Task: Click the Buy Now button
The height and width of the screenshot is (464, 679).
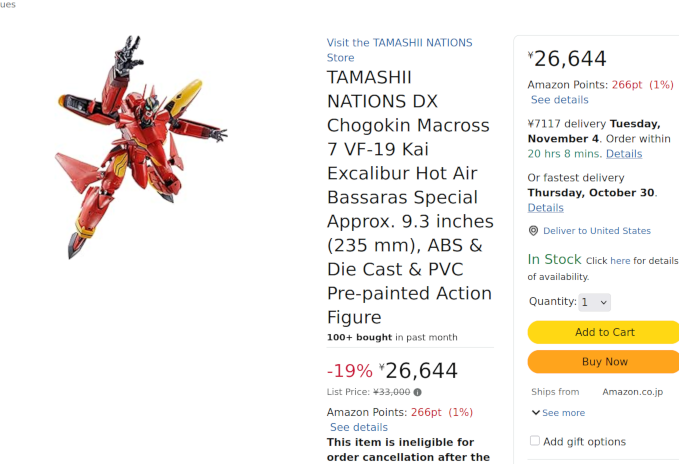Action: tap(604, 362)
